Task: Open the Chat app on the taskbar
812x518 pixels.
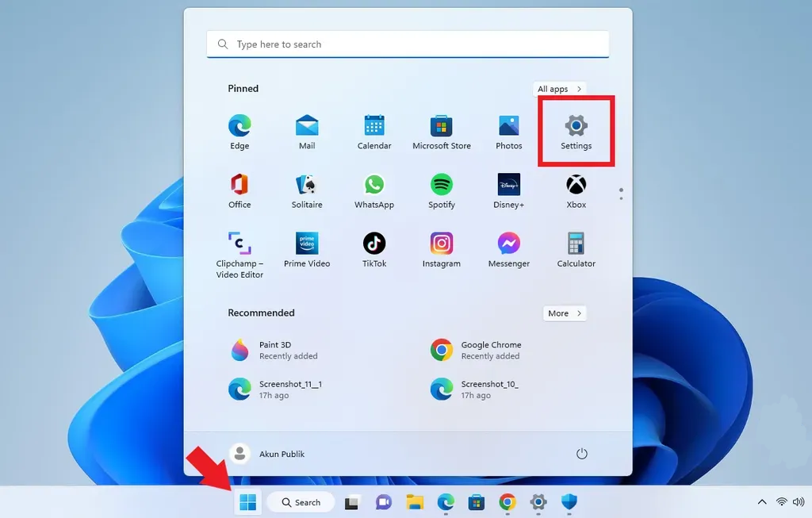Action: point(383,502)
